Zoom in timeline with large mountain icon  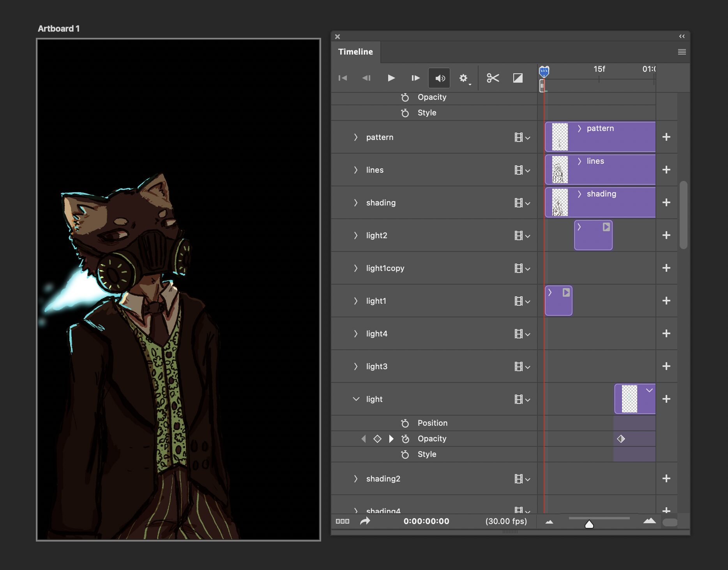pyautogui.click(x=650, y=520)
